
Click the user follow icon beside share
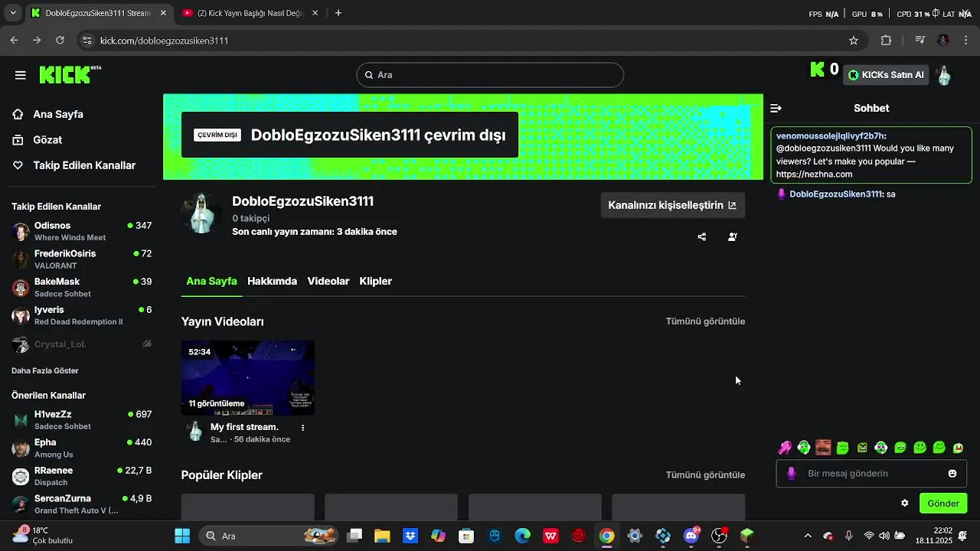tap(733, 237)
